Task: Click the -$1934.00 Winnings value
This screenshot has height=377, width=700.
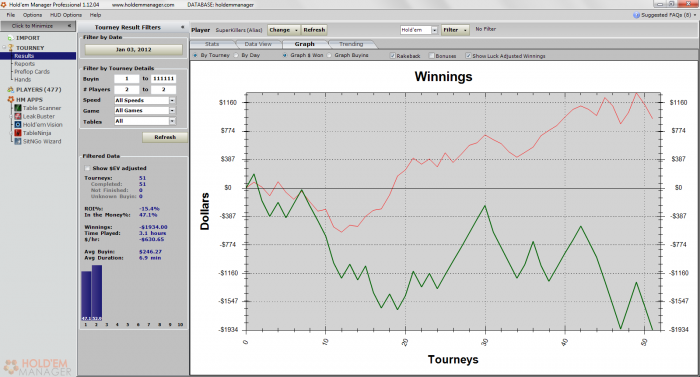Action: (153, 227)
